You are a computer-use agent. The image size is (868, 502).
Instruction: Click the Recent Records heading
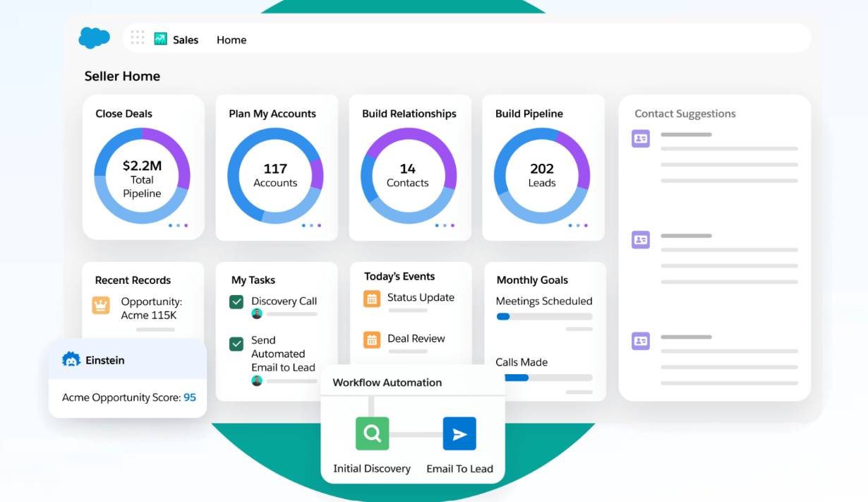tap(133, 280)
